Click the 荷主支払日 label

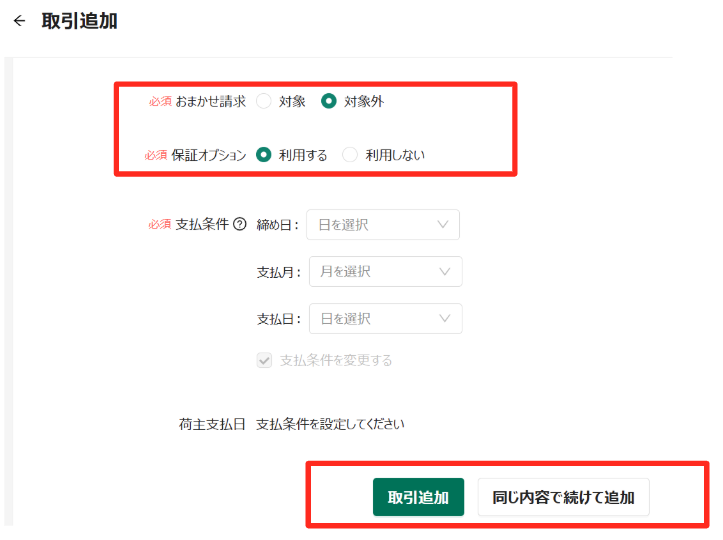(x=212, y=424)
